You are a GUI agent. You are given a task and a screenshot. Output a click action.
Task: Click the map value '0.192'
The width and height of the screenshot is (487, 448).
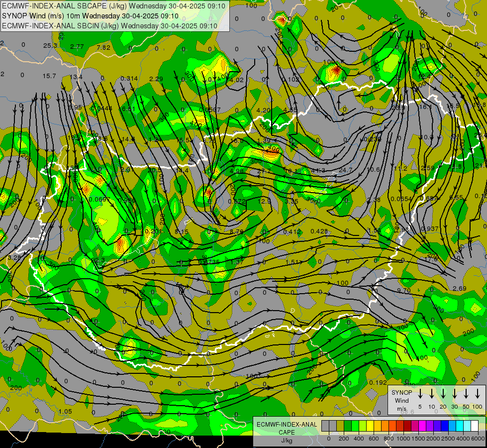[x=378, y=383]
